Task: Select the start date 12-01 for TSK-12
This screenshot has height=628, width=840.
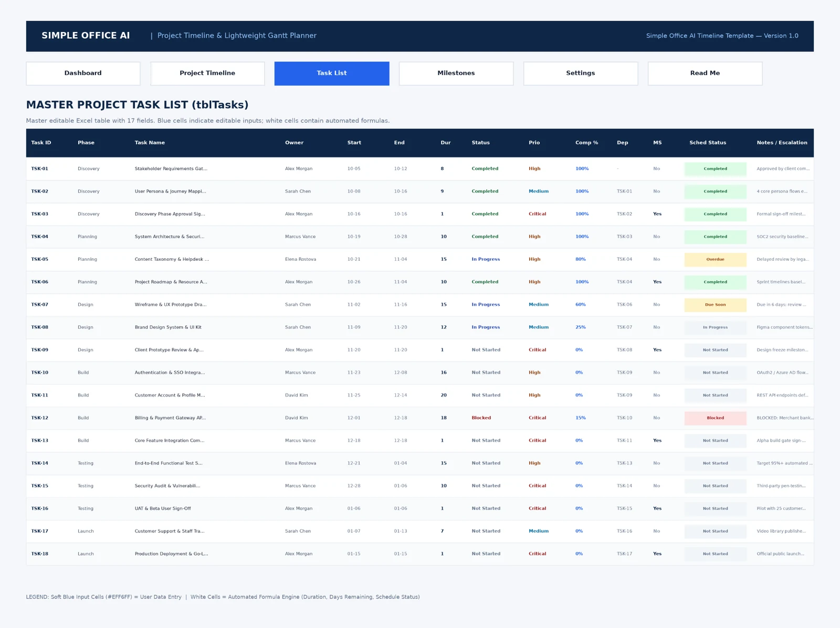Action: click(x=354, y=418)
